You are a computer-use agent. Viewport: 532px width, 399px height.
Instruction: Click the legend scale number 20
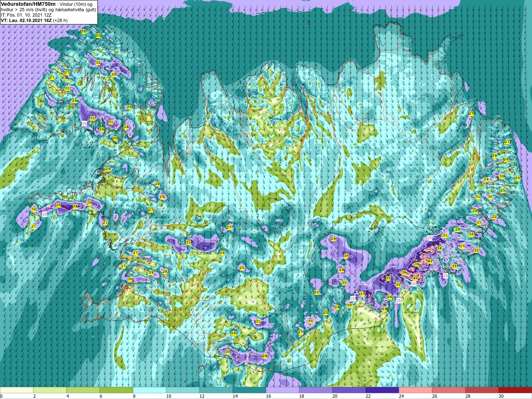point(335,396)
